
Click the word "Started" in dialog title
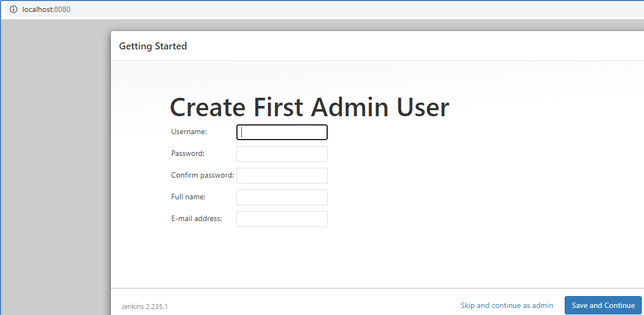click(170, 46)
